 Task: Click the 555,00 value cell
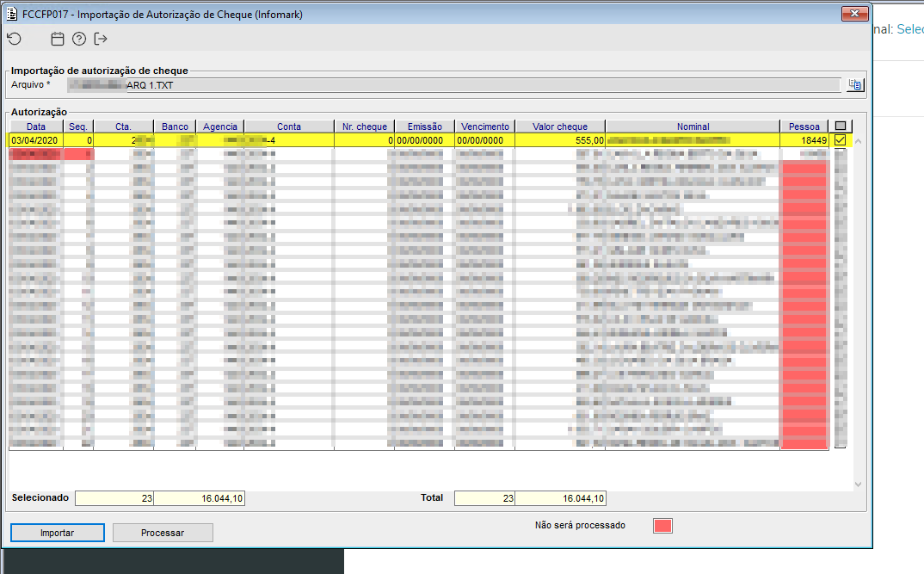(560, 140)
